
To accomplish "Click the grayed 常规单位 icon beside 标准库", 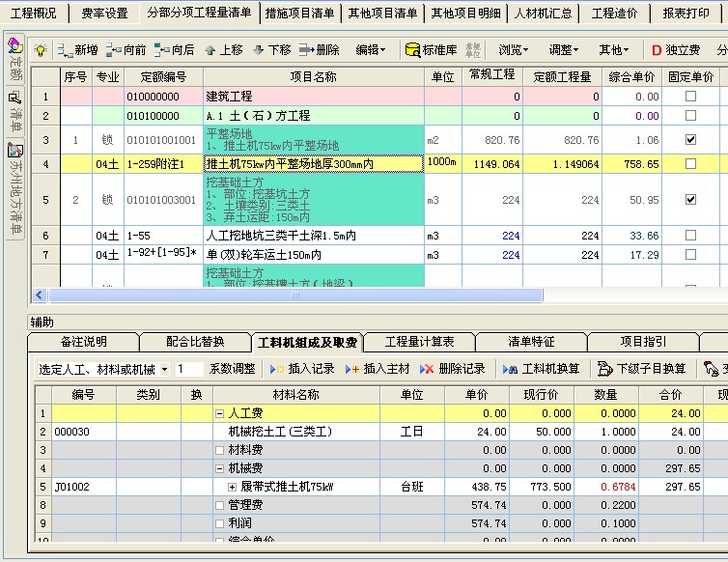I will pyautogui.click(x=473, y=49).
